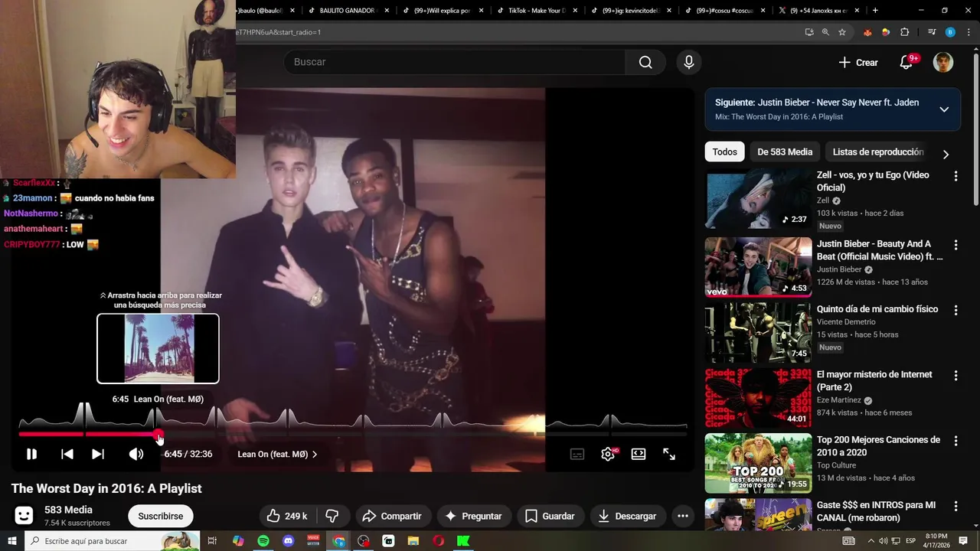Switch to theater mode
980x551 pixels.
click(639, 454)
